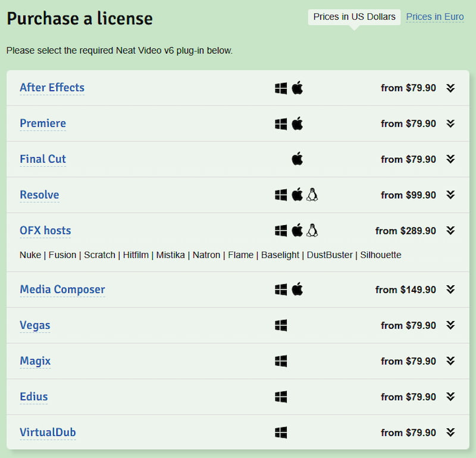Screen dimensions: 476x458
Task: Click the Apple icon in Resolve row
Action: click(297, 195)
